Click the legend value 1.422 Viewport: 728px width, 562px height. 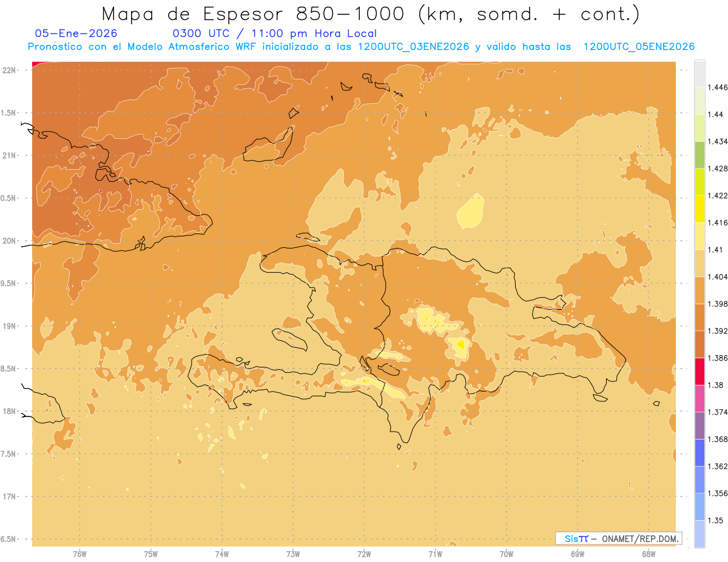click(718, 196)
